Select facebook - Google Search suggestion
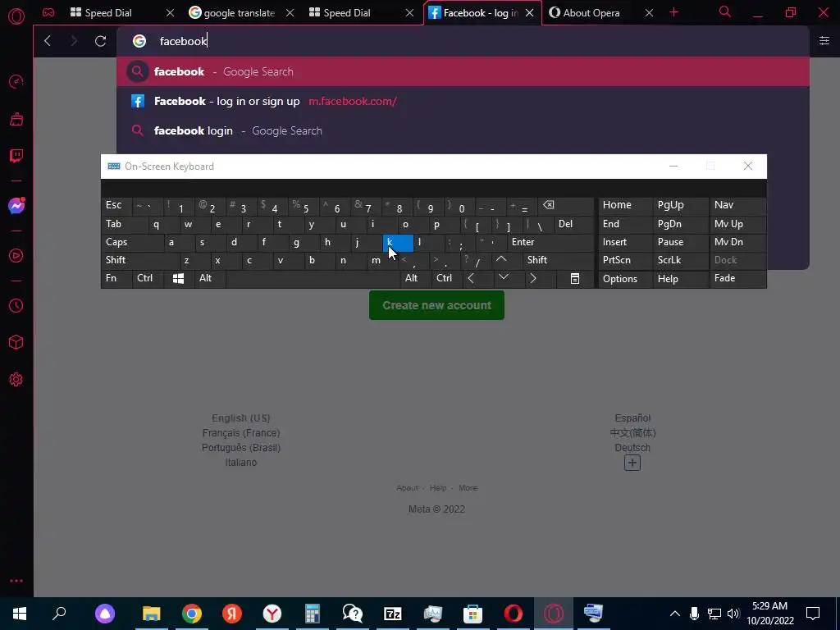This screenshot has height=630, width=840. tap(463, 72)
